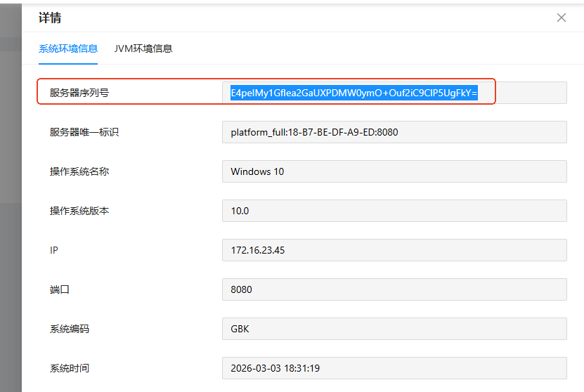Select the 操作系统名称 label
Image resolution: width=584 pixels, height=392 pixels.
click(79, 171)
